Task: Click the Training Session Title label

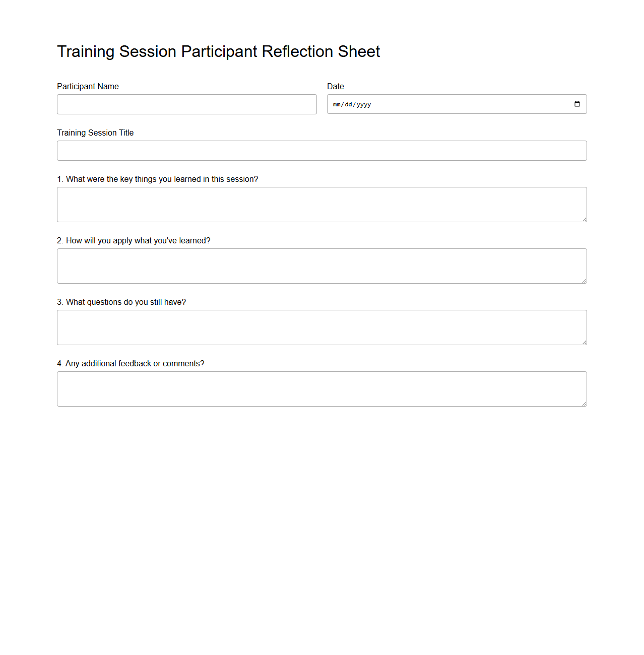Action: coord(95,133)
